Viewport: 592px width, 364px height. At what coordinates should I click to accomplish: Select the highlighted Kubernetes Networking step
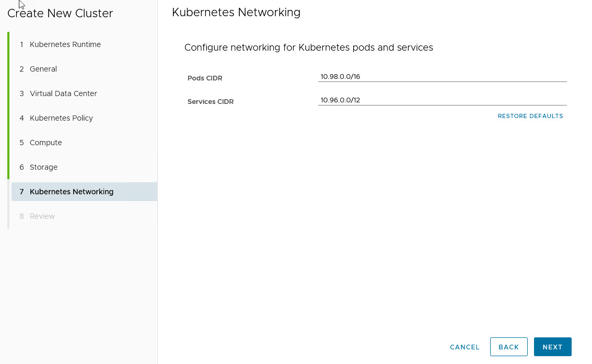tap(72, 192)
